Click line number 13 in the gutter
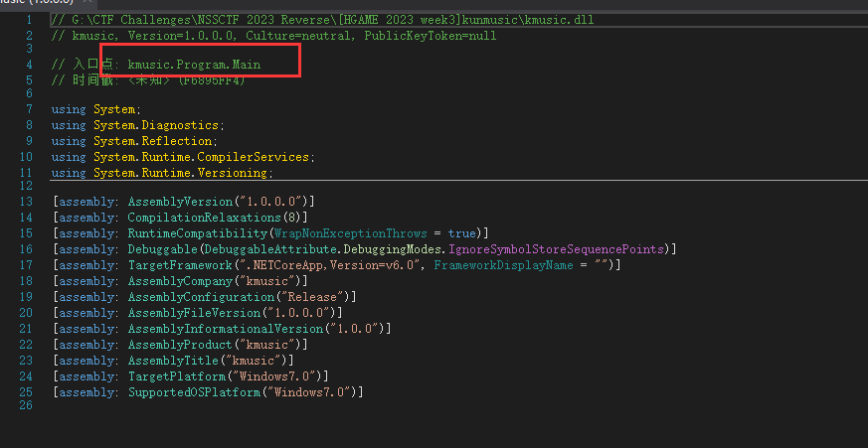868x448 pixels. 26,202
